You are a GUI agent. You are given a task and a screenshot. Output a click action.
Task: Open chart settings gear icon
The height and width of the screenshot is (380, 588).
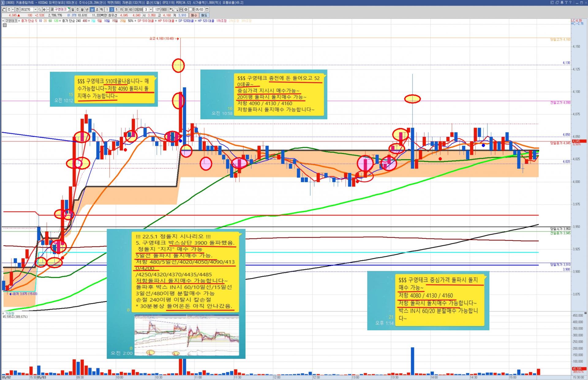(186, 9)
